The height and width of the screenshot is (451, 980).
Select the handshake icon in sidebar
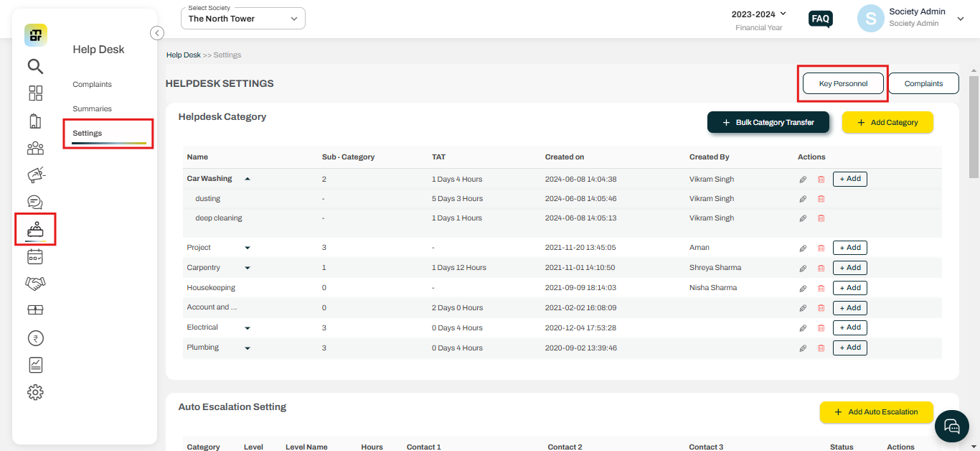tap(35, 283)
